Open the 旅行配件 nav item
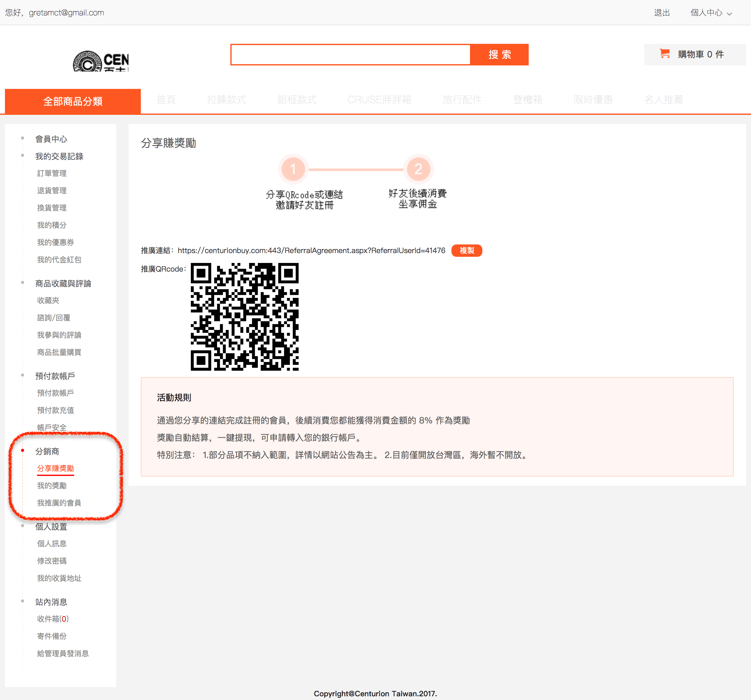This screenshot has width=751, height=700. tap(462, 100)
